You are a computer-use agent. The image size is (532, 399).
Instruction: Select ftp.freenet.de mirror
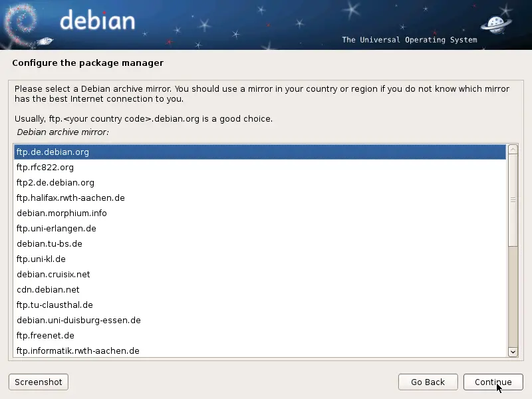point(260,335)
